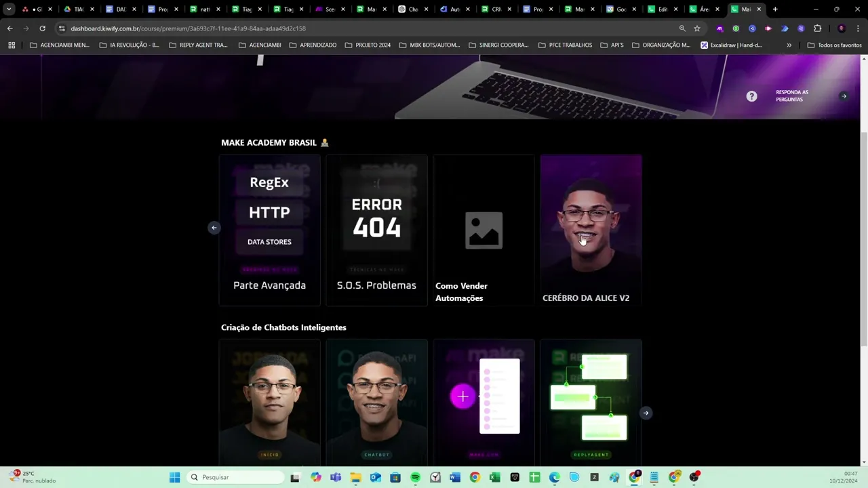Open File Explorer from taskbar
Screen dimensions: 868x488
click(355, 477)
